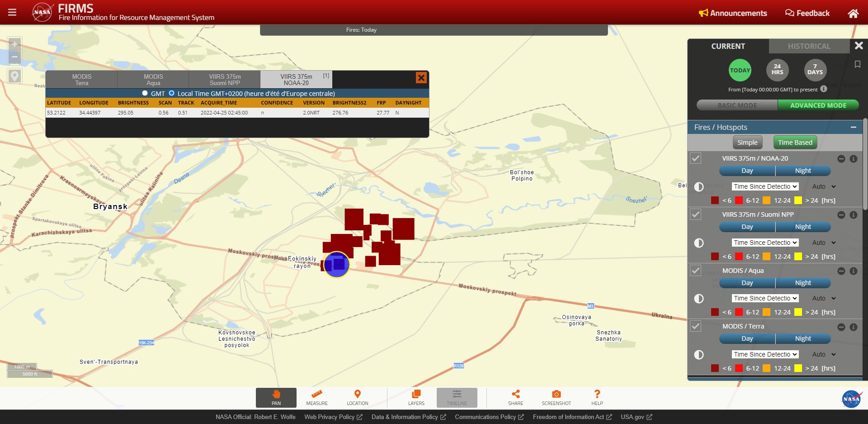This screenshot has height=424, width=868.
Task: Show info for VIIRS 375m / NOAA-20 layer
Action: 854,159
